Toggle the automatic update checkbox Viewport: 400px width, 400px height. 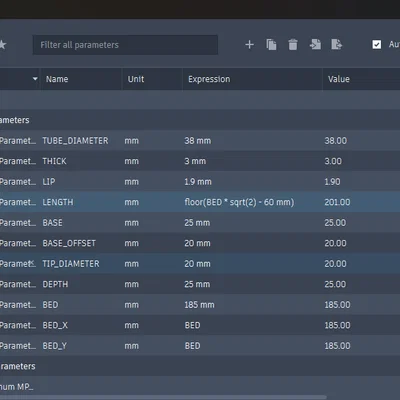tap(377, 44)
